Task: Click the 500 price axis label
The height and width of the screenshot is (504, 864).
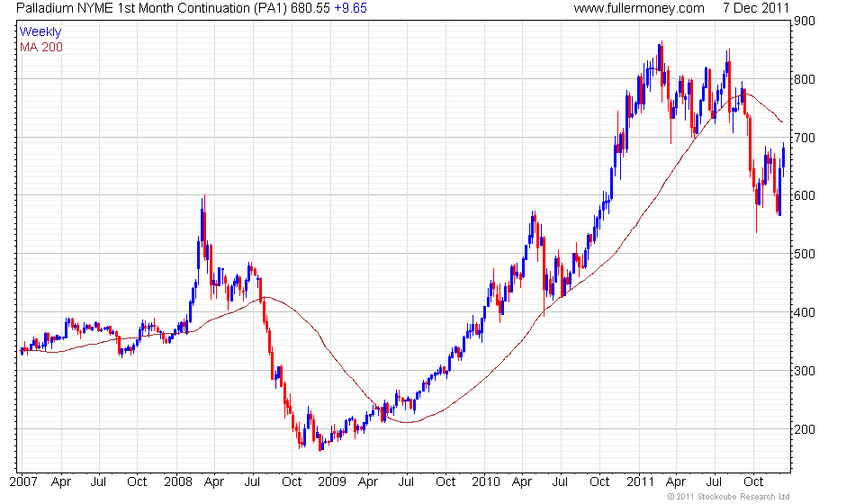Action: (805, 254)
